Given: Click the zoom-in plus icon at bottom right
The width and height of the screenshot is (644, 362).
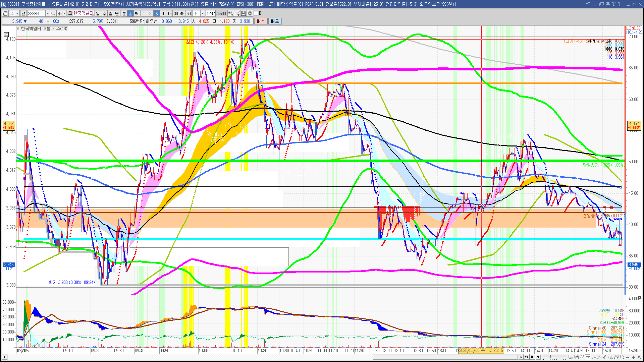Looking at the screenshot, I should [634, 357].
